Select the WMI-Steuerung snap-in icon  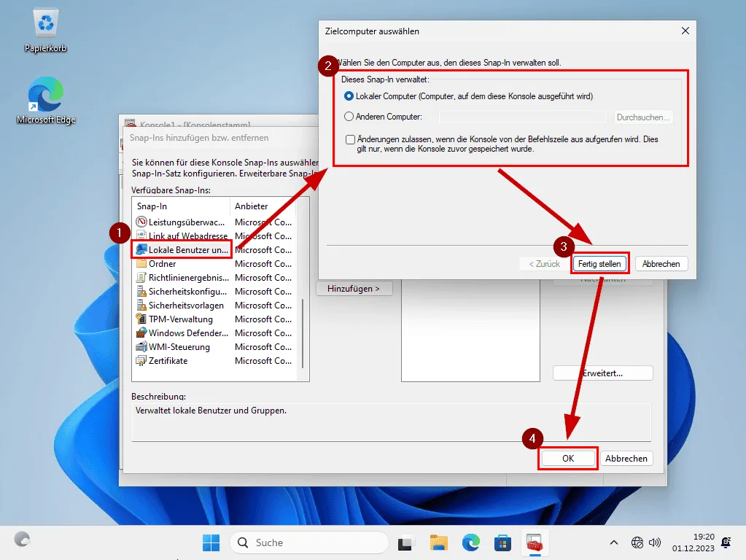141,347
